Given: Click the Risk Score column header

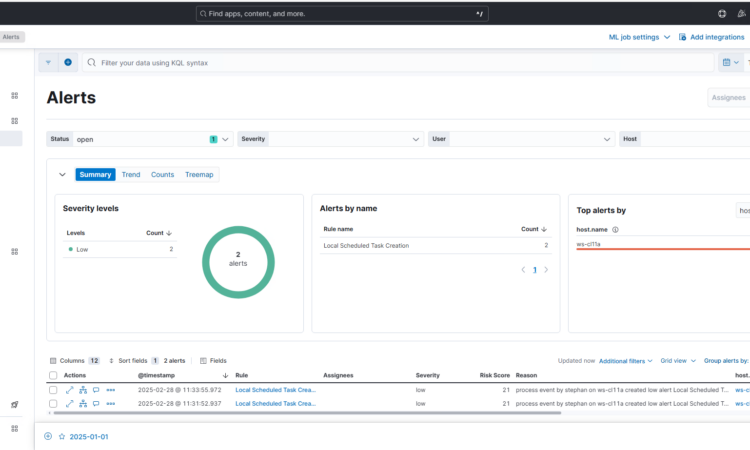Looking at the screenshot, I should coord(495,375).
